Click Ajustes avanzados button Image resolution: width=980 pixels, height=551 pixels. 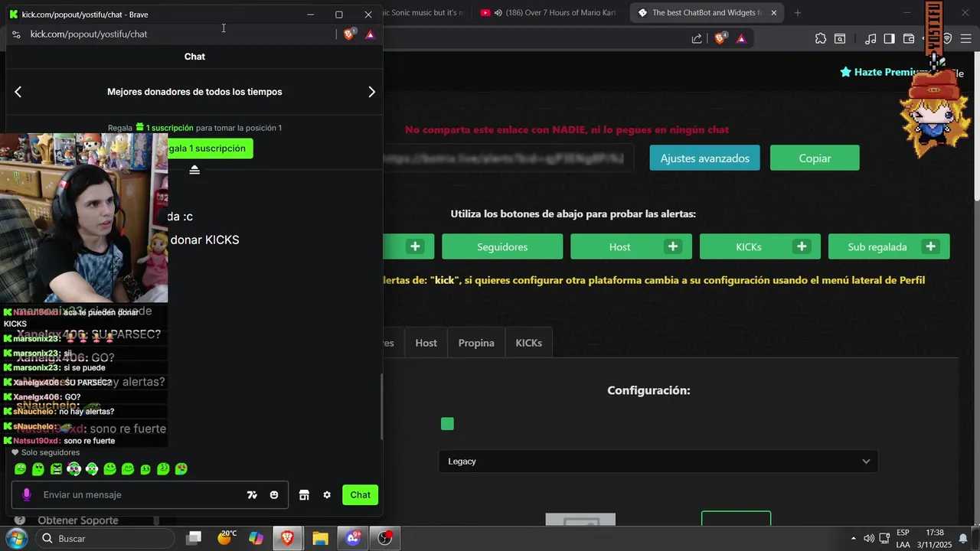point(704,158)
